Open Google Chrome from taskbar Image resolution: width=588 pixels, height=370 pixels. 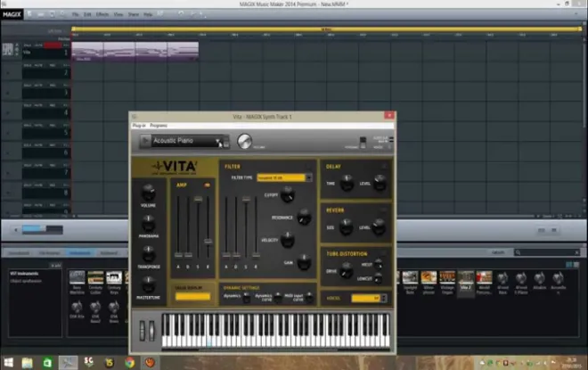click(x=129, y=363)
